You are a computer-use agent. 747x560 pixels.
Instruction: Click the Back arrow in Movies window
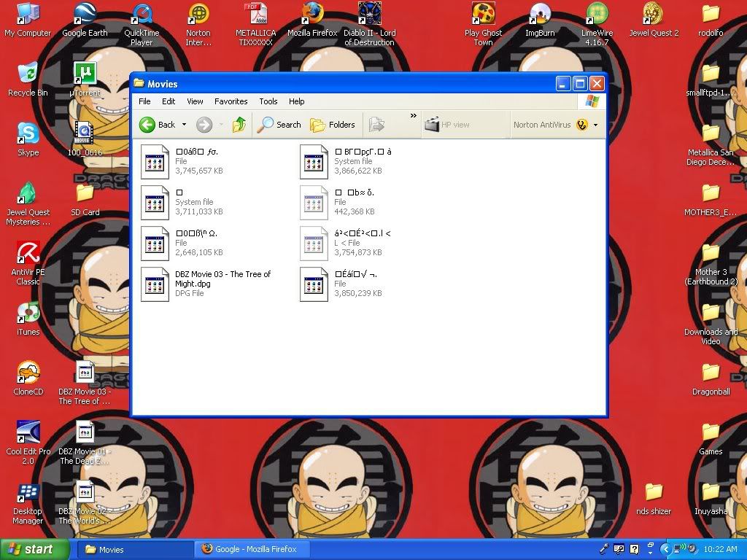[x=147, y=125]
